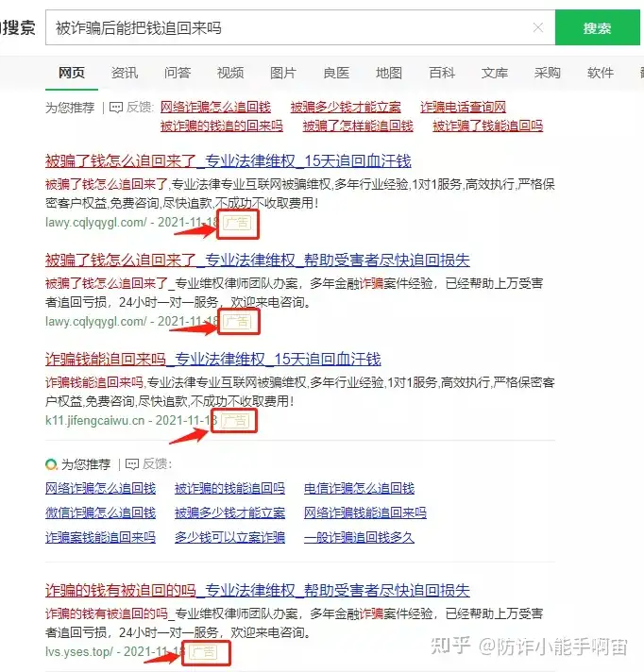The image size is (644, 672).
Task: Switch to the 问答 tab
Action: pos(178,73)
